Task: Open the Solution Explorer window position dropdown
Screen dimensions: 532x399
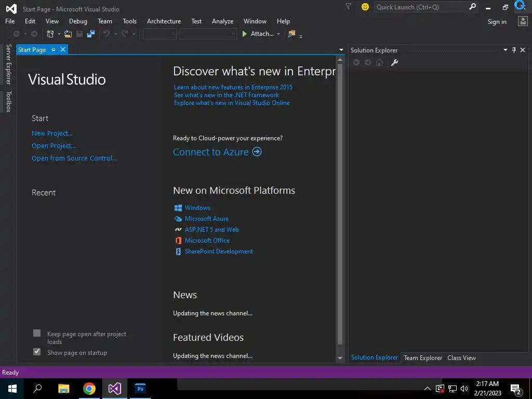Action: coord(505,50)
